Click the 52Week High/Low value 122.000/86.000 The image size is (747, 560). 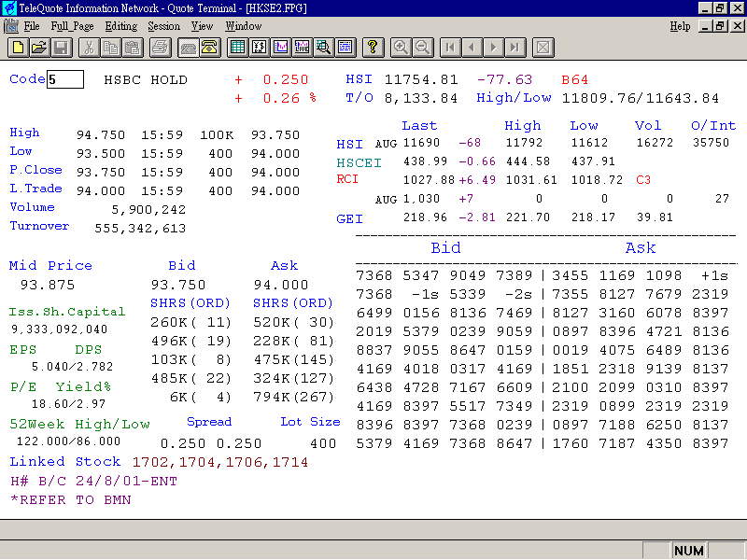(68, 441)
